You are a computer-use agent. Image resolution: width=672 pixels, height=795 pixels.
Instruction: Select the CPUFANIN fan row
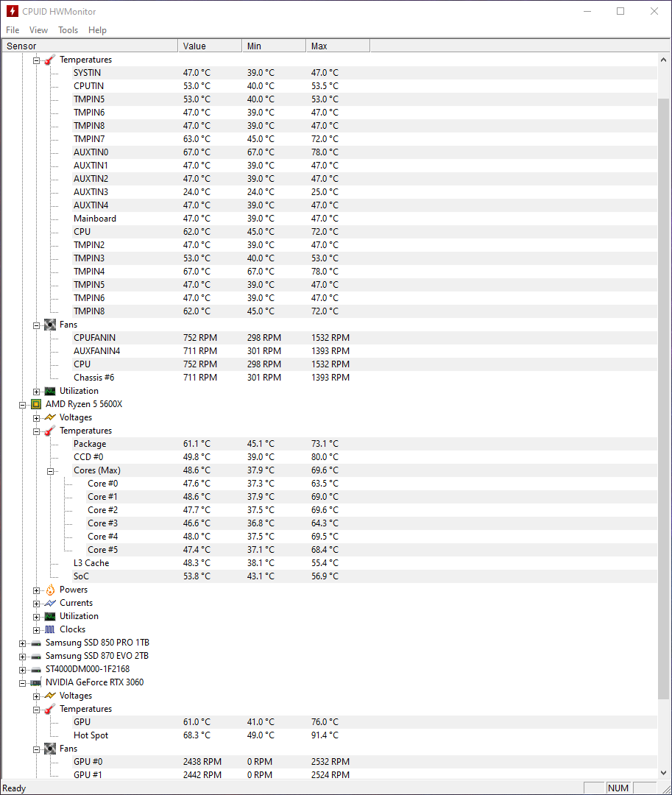(x=365, y=338)
